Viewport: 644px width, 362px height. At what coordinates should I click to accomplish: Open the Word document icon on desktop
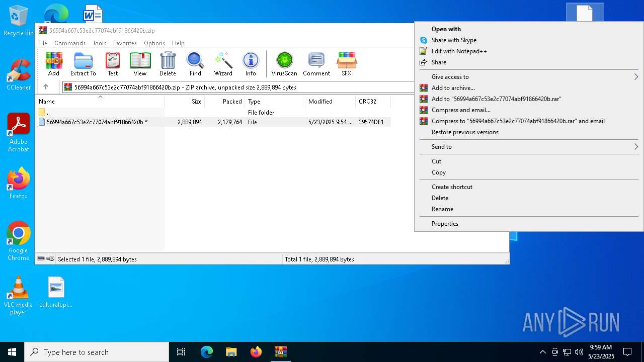click(x=93, y=14)
